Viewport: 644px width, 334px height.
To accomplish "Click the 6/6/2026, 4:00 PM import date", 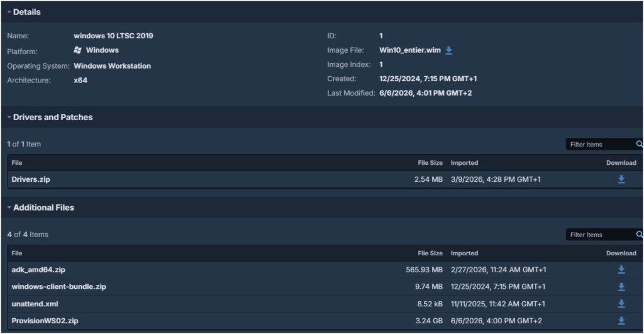I will tap(496, 320).
